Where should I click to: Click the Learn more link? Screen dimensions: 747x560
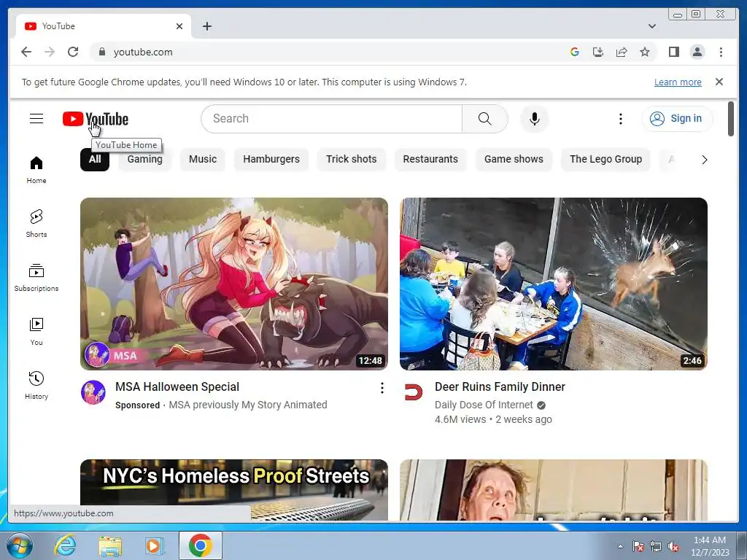pos(678,82)
